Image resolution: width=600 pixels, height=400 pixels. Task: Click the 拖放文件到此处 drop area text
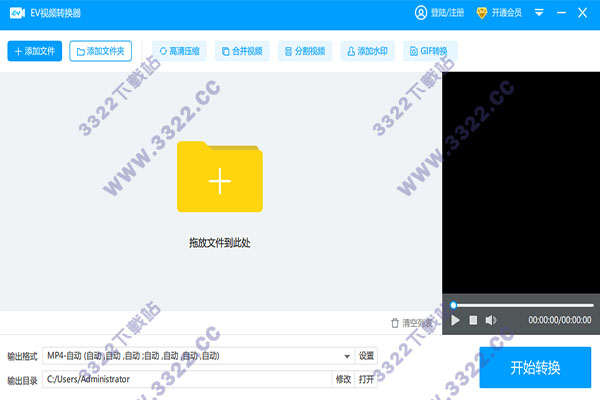coord(220,243)
